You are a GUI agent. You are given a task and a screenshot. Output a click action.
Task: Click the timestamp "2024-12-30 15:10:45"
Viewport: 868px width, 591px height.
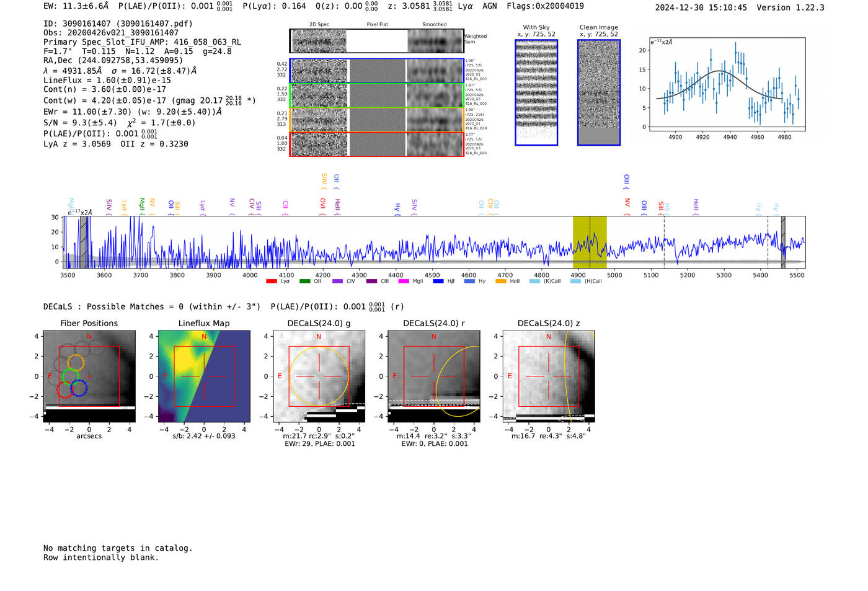click(x=701, y=8)
